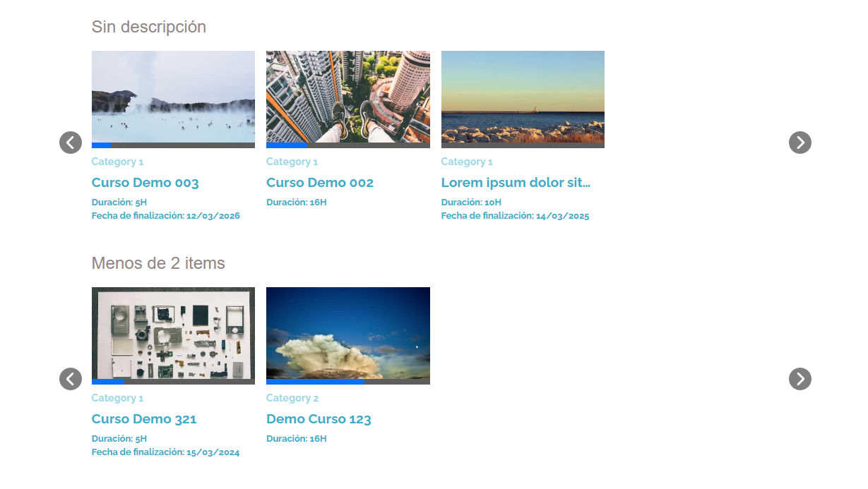This screenshot has height=489, width=868.
Task: Click the Sin descripción section heading
Action: pos(149,27)
